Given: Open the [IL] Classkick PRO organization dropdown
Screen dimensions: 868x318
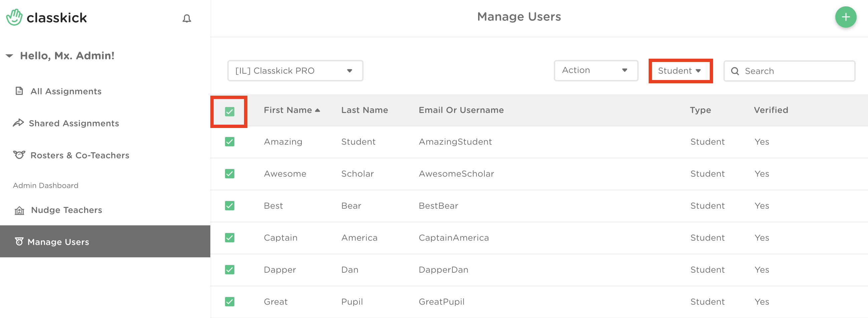Looking at the screenshot, I should pyautogui.click(x=295, y=71).
